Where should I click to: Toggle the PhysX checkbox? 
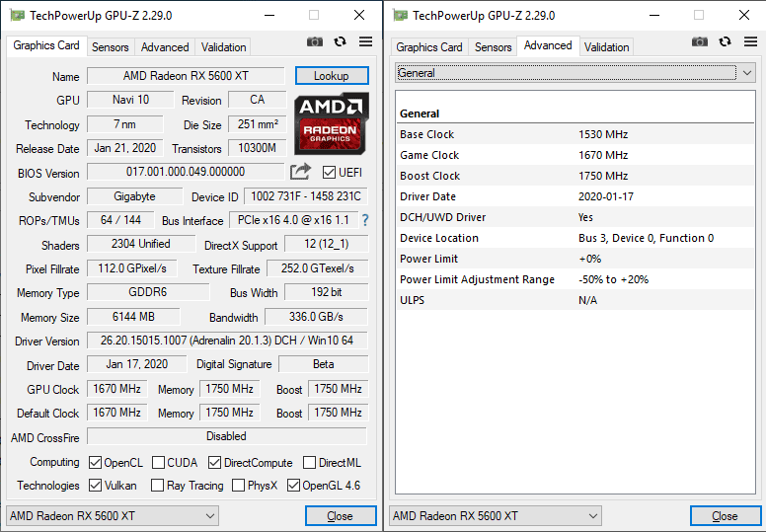click(x=239, y=485)
